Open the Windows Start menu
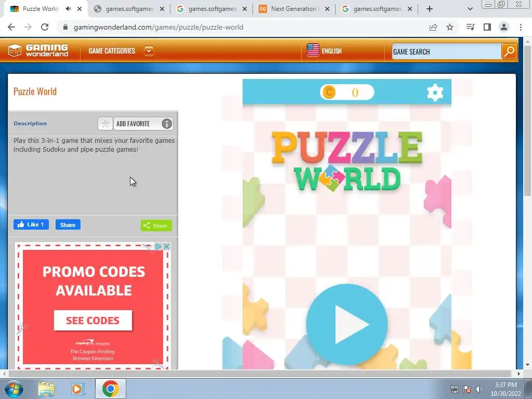The height and width of the screenshot is (399, 532). [14, 389]
